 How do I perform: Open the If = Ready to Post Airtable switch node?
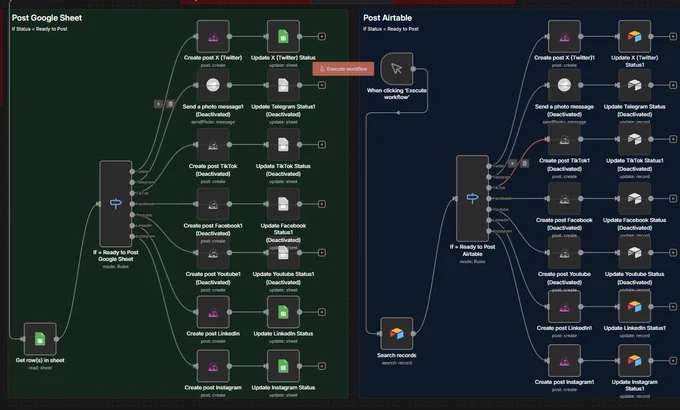[x=472, y=199]
